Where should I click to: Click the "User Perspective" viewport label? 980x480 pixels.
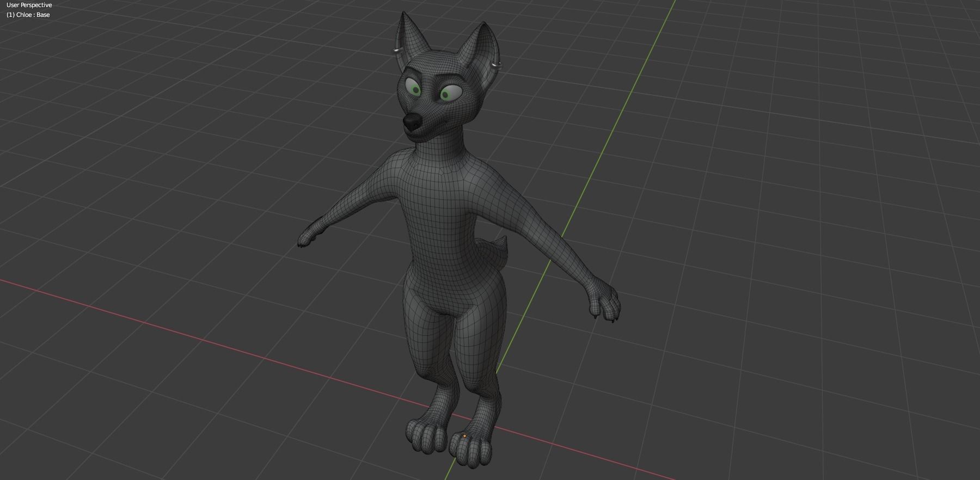click(29, 5)
